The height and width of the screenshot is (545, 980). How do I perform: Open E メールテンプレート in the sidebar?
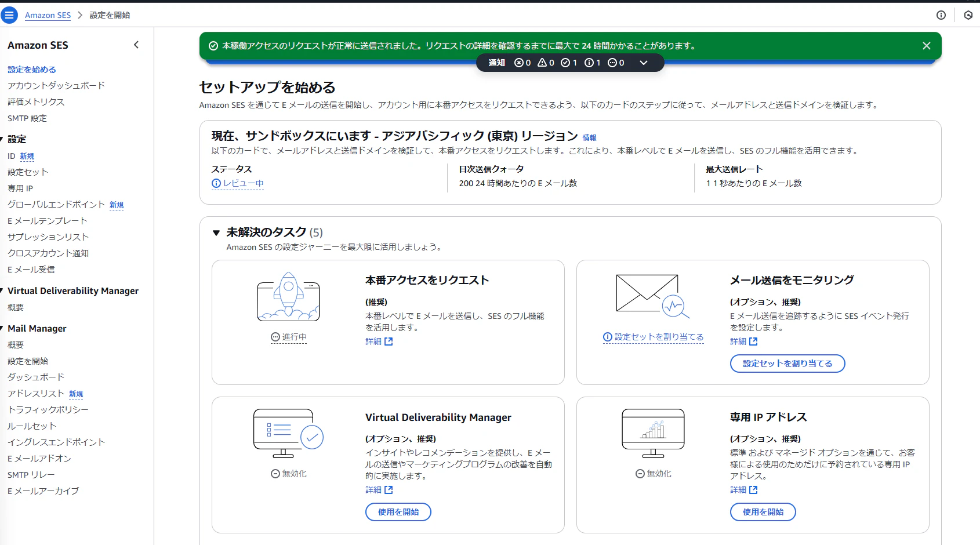point(48,221)
